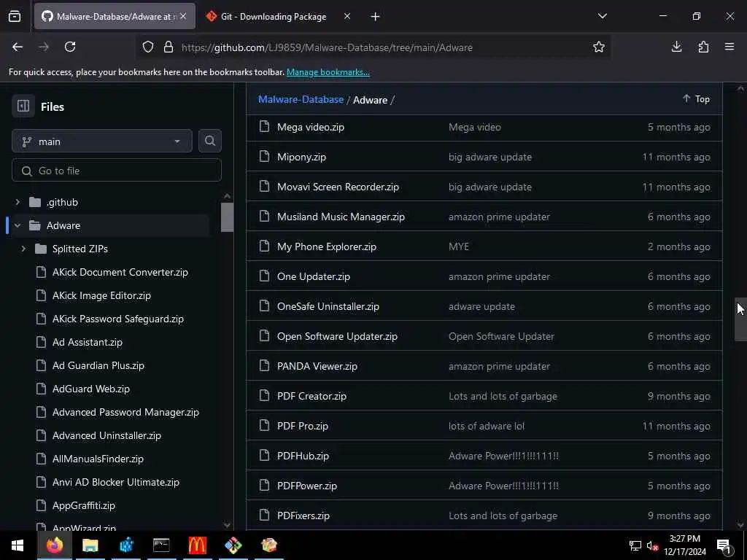Collapse the GitHub file tree panel
747x560 pixels.
tap(23, 106)
